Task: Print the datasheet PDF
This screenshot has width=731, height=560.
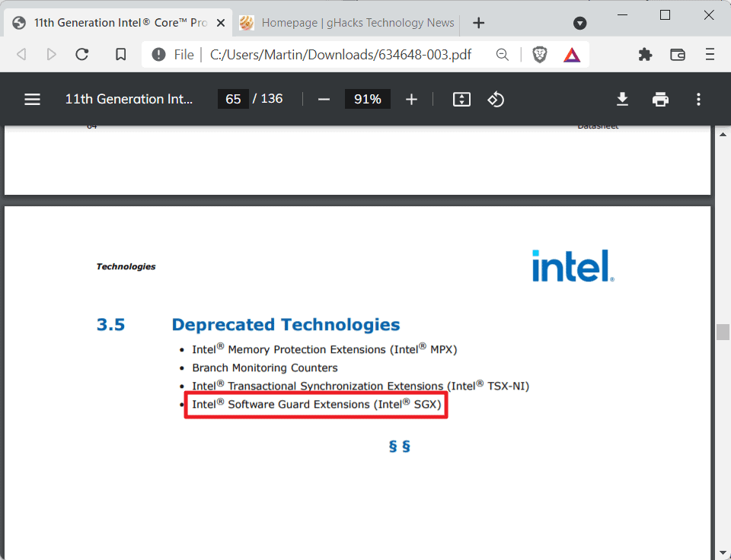Action: pos(659,99)
